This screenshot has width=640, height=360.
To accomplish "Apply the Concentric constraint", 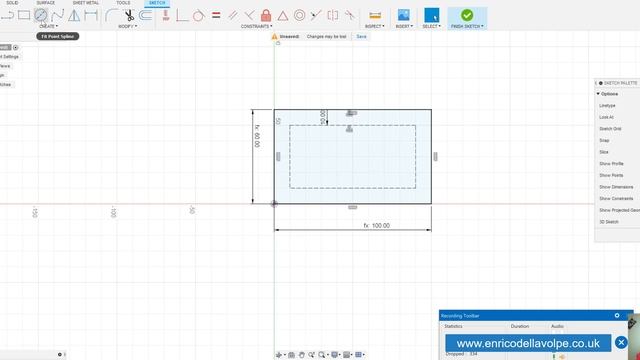I will click(299, 16).
